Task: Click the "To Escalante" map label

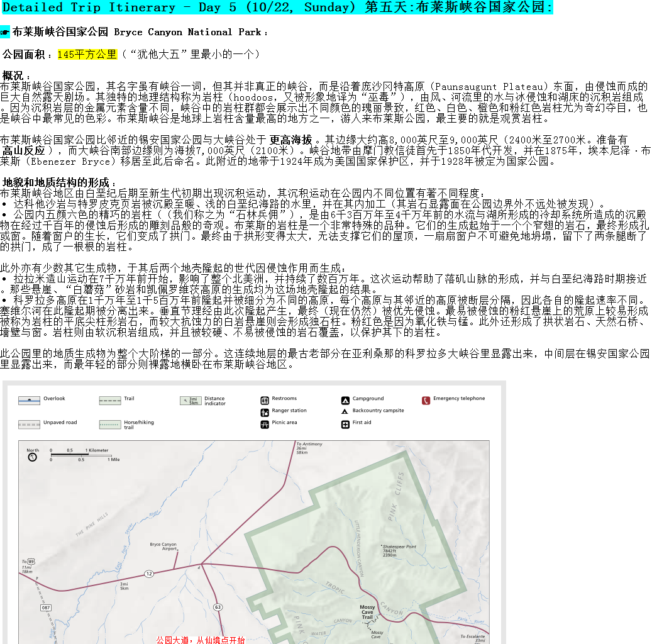Action: point(472,636)
